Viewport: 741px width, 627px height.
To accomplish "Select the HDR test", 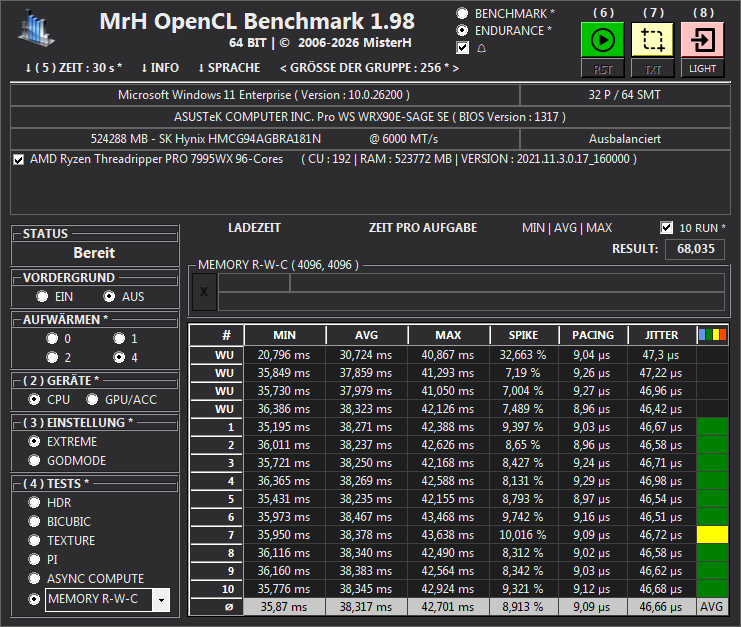I will (34, 502).
